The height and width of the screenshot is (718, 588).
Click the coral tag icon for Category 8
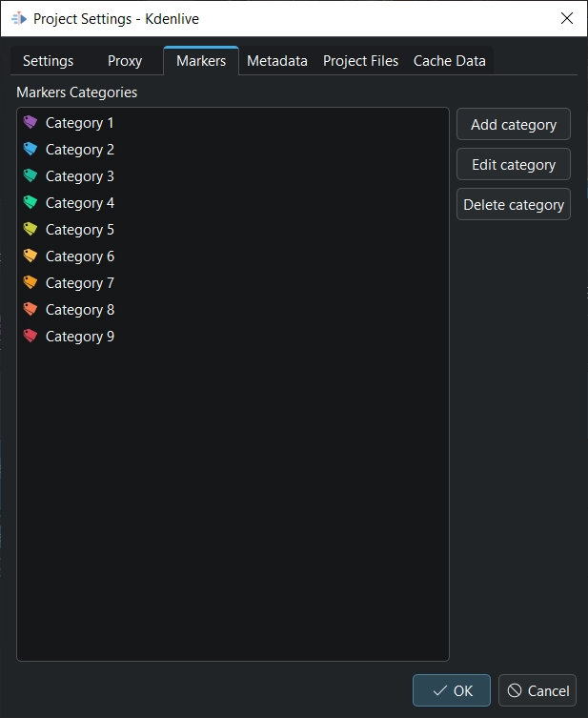(x=30, y=310)
